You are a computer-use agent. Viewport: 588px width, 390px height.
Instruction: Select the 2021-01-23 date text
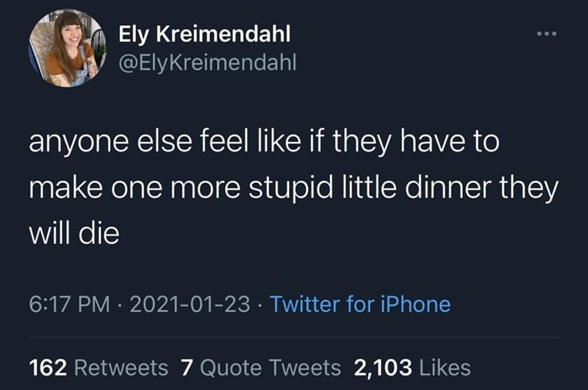(x=190, y=304)
